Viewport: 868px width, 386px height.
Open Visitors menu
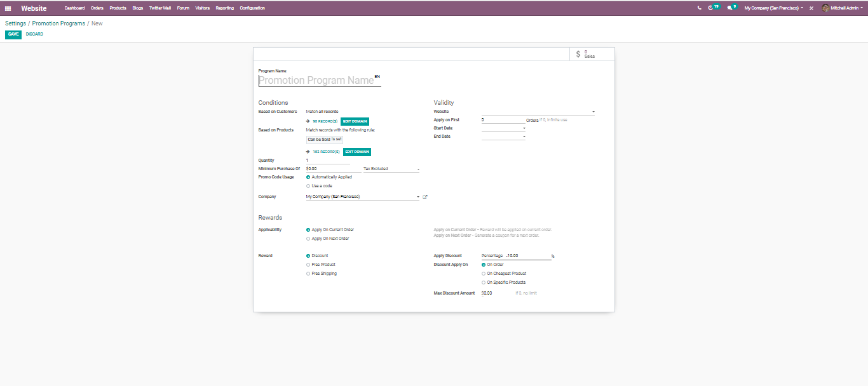(203, 8)
